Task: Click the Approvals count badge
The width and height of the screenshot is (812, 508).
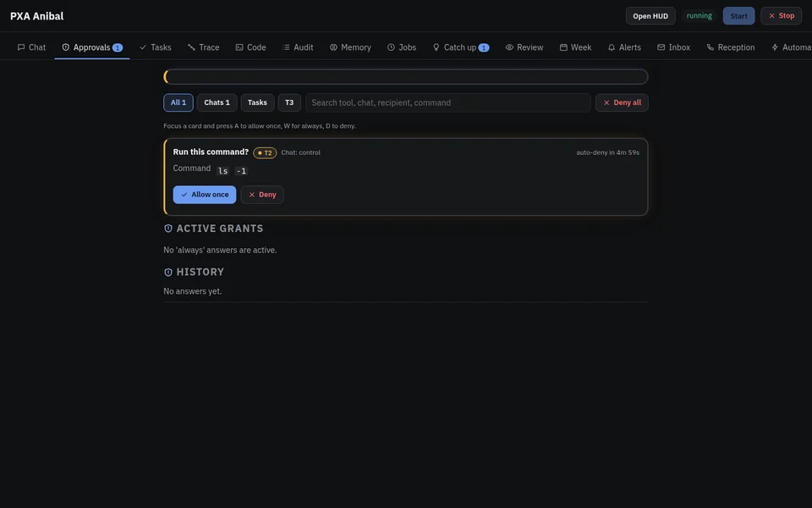Action: [x=118, y=47]
